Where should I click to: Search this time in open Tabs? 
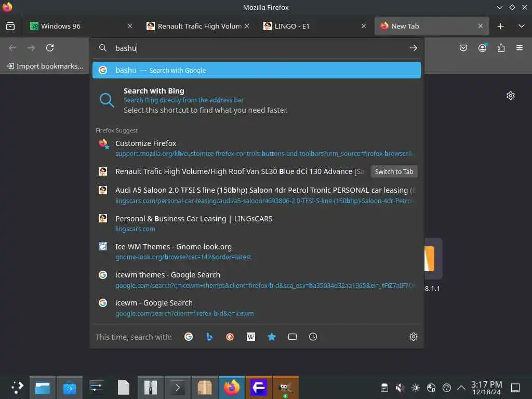coord(292,337)
